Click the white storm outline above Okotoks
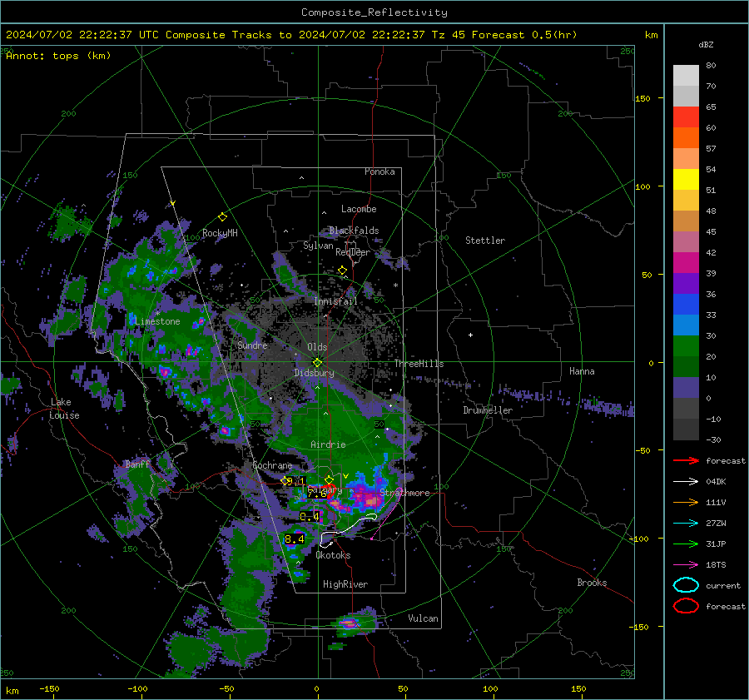 [x=348, y=529]
